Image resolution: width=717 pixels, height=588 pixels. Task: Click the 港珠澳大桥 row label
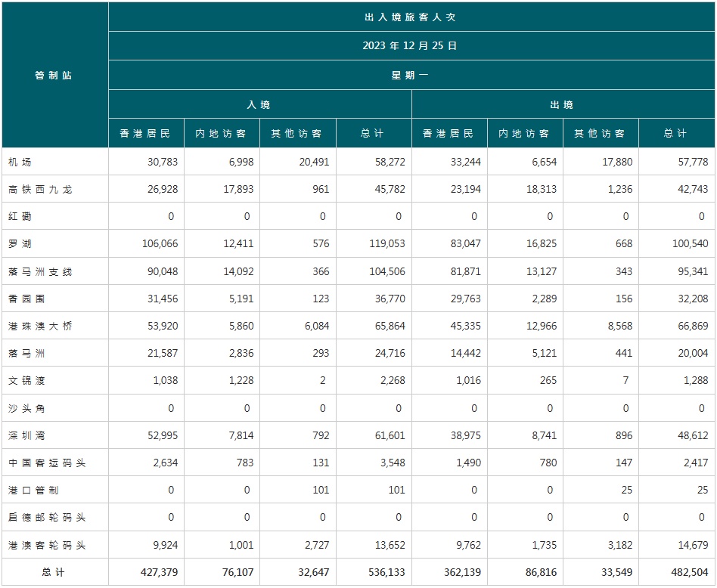point(41,326)
